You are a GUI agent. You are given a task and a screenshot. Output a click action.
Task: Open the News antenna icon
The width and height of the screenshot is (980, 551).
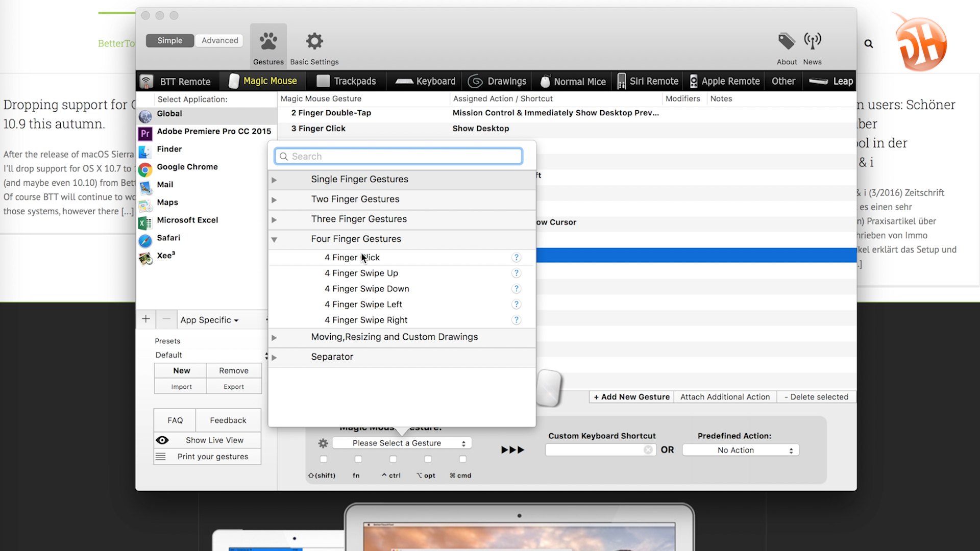(812, 41)
